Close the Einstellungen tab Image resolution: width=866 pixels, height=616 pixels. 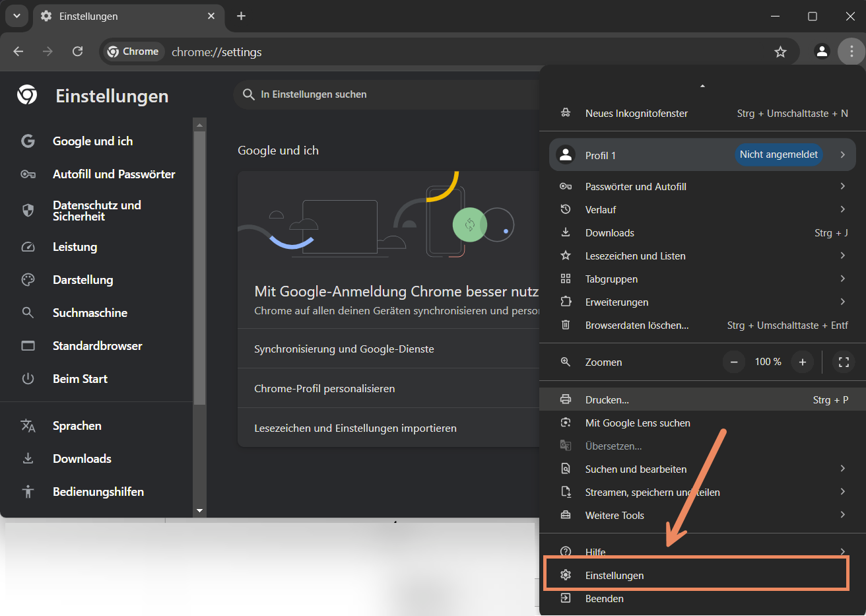(211, 16)
